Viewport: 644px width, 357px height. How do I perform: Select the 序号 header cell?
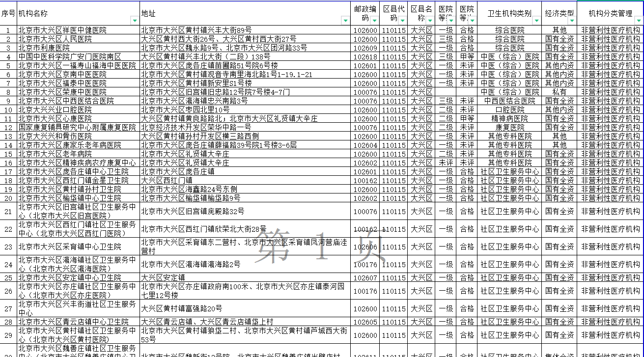click(8, 14)
